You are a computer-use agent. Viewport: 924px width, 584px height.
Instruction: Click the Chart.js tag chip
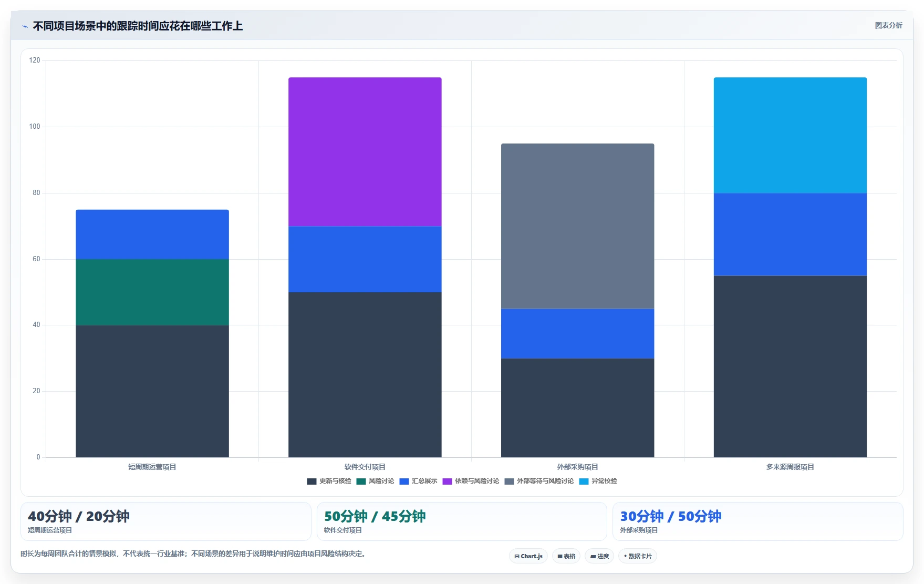(528, 556)
